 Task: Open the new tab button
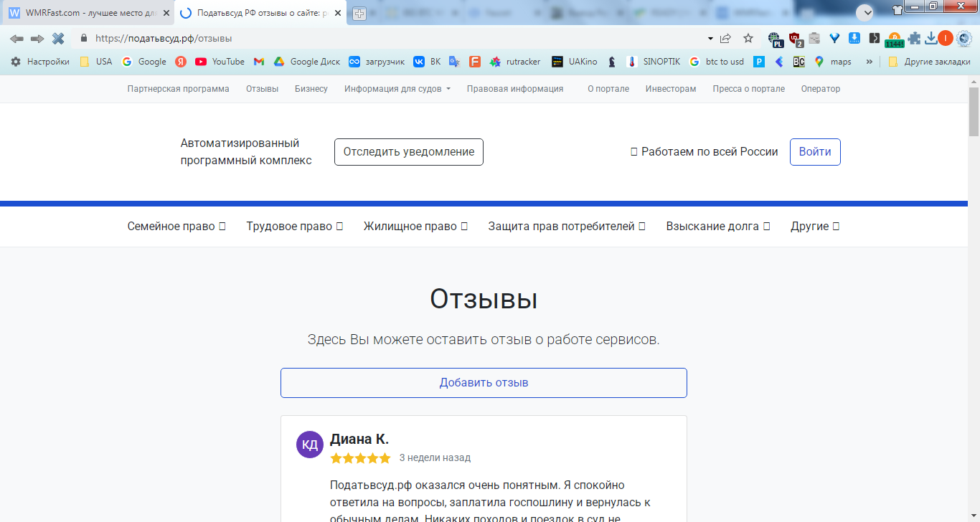359,14
